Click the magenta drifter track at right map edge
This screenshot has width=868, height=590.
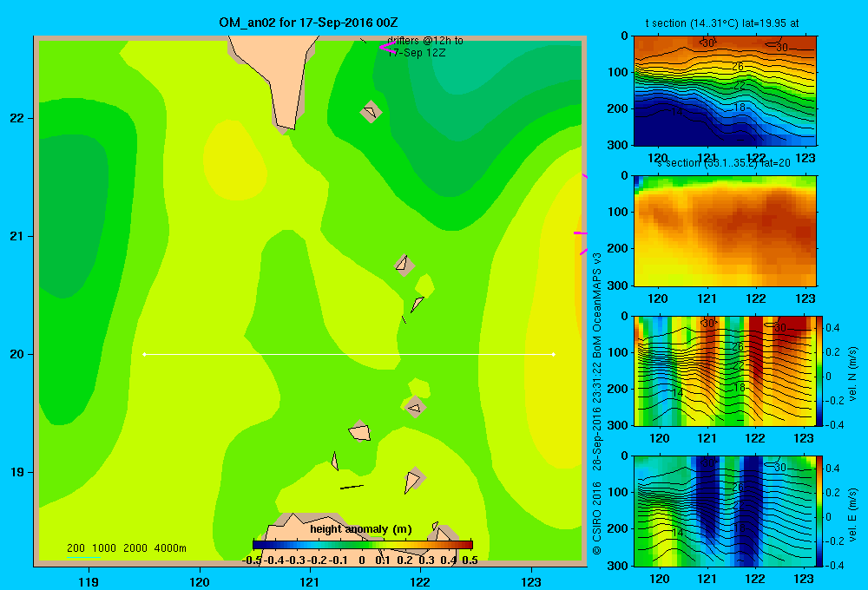point(581,233)
